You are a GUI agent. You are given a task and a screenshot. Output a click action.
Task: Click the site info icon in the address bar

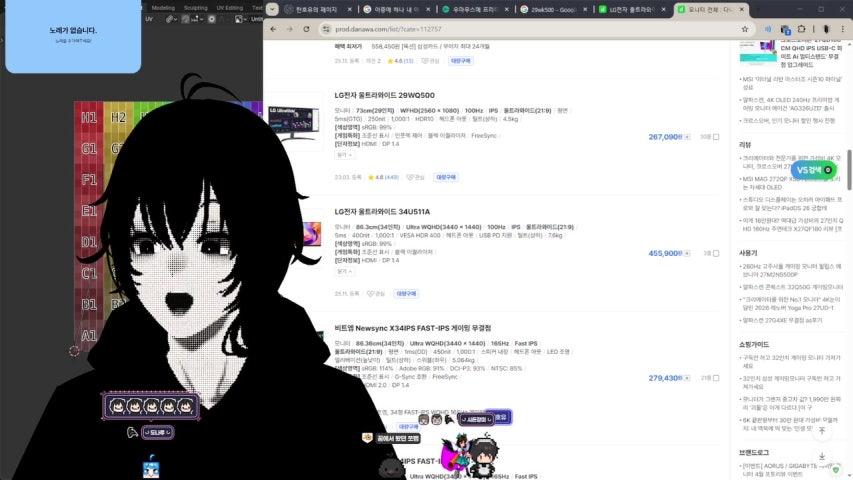click(327, 30)
